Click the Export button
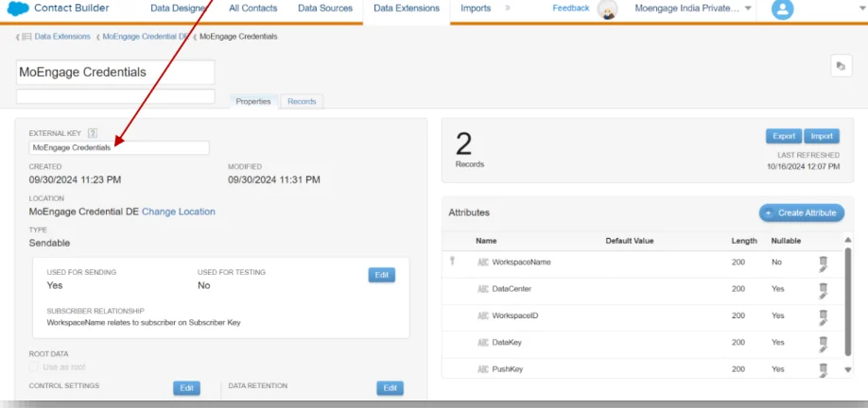Image resolution: width=868 pixels, height=408 pixels. pyautogui.click(x=784, y=136)
